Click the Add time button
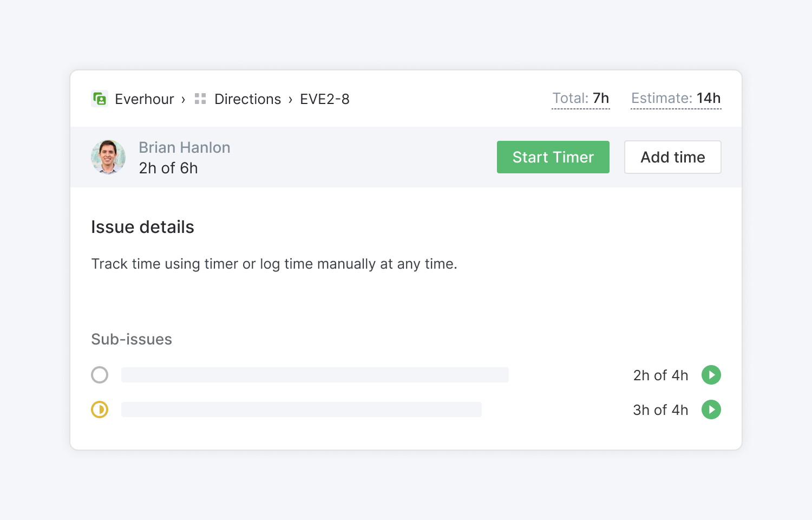812x520 pixels. click(673, 157)
